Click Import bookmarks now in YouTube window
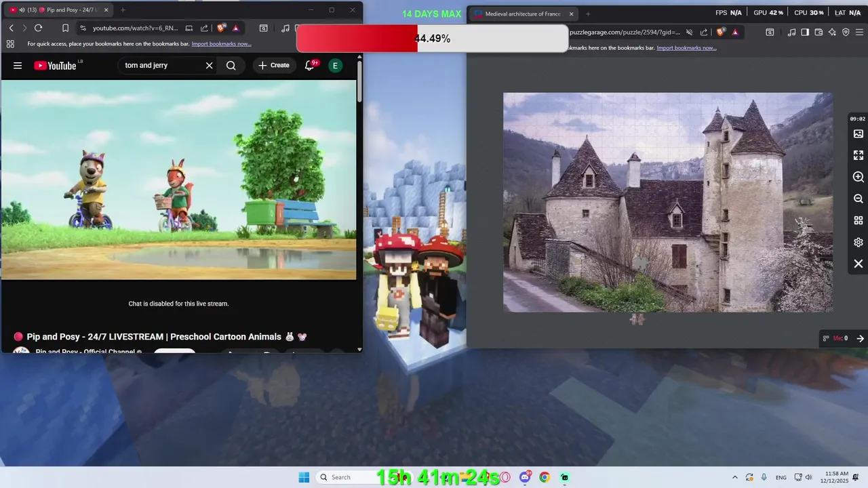Image resolution: width=868 pixels, height=488 pixels. pyautogui.click(x=221, y=44)
